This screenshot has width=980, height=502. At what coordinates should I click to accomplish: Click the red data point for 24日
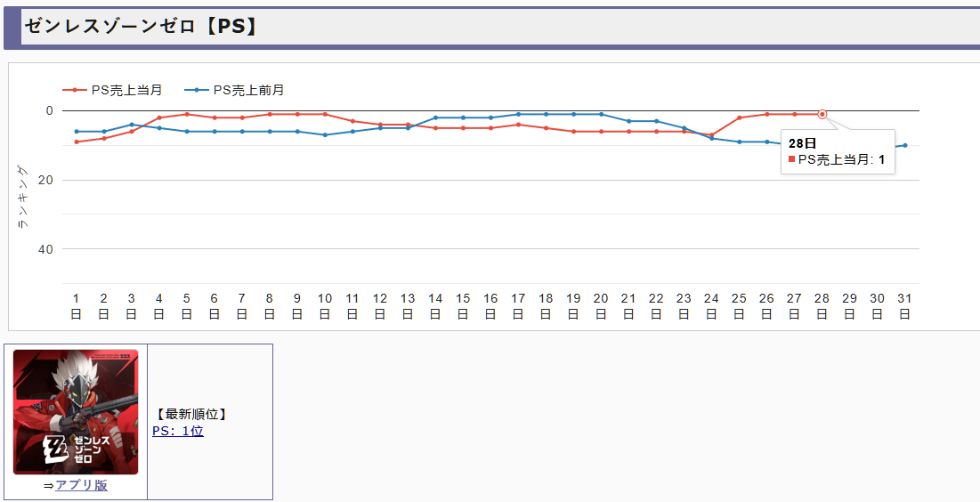(x=711, y=135)
